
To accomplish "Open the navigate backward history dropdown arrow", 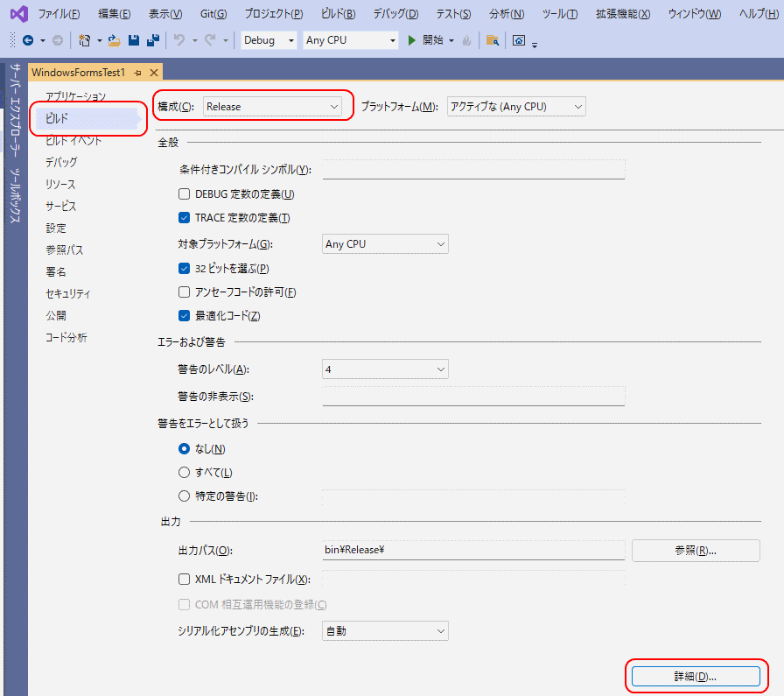I will (43, 40).
